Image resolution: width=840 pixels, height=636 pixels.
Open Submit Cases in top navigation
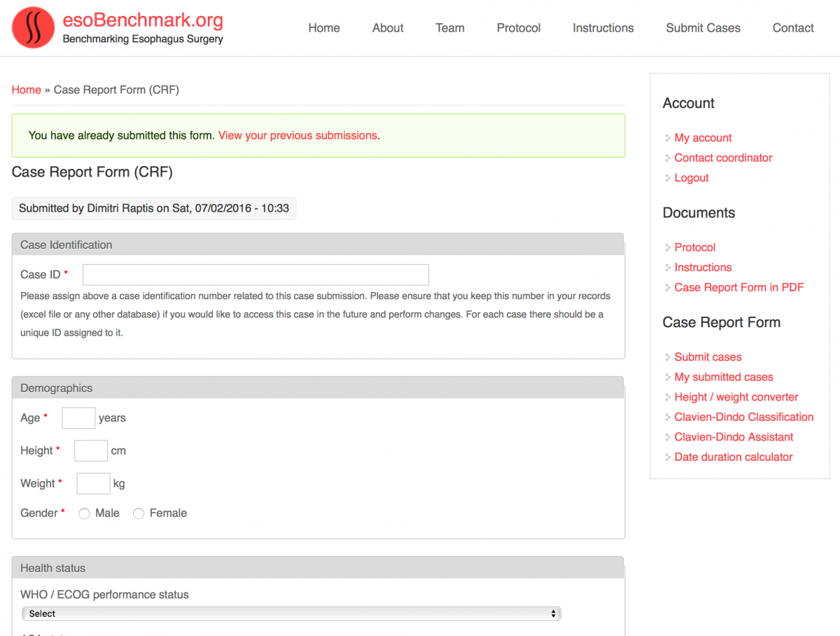pos(703,28)
